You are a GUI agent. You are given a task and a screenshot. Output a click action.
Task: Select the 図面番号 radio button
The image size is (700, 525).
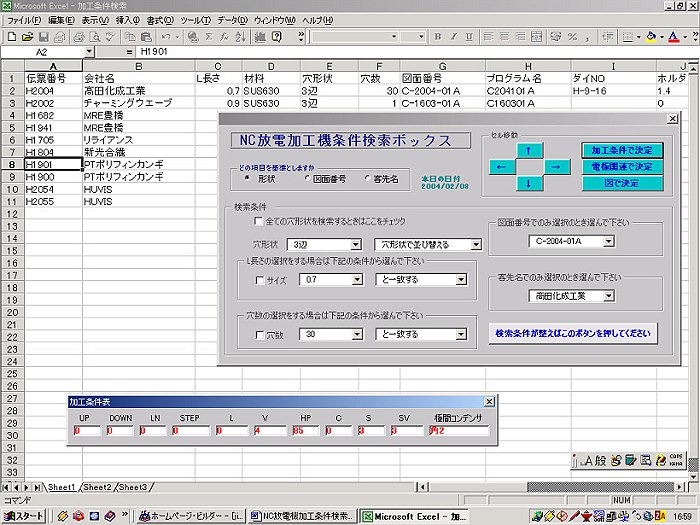coord(306,180)
